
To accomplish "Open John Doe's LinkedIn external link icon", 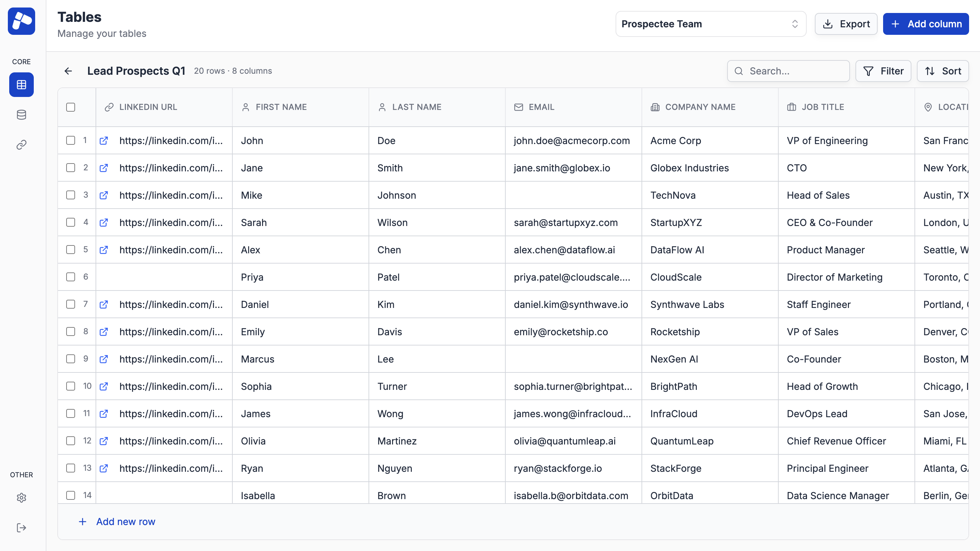I will (x=104, y=140).
